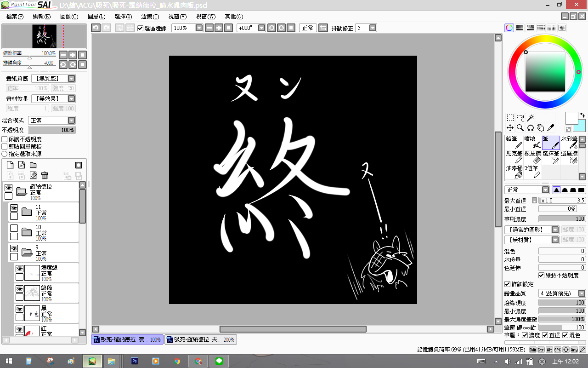
Task: Create a new normal layer
Action: coord(11,165)
